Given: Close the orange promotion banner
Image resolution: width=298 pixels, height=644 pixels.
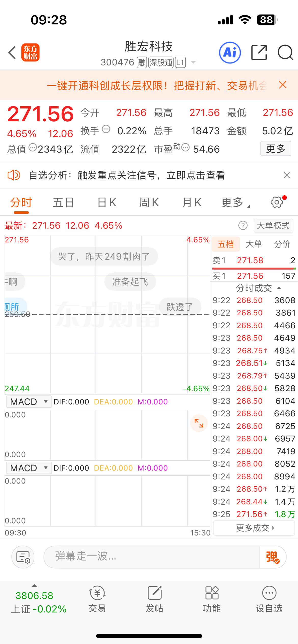Looking at the screenshot, I should [x=283, y=85].
